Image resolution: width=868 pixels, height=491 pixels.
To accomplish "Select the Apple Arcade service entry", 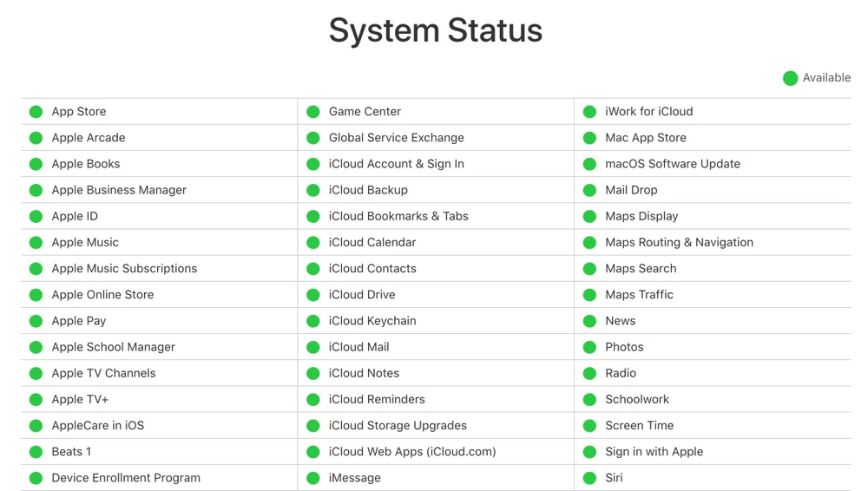I will 89,138.
